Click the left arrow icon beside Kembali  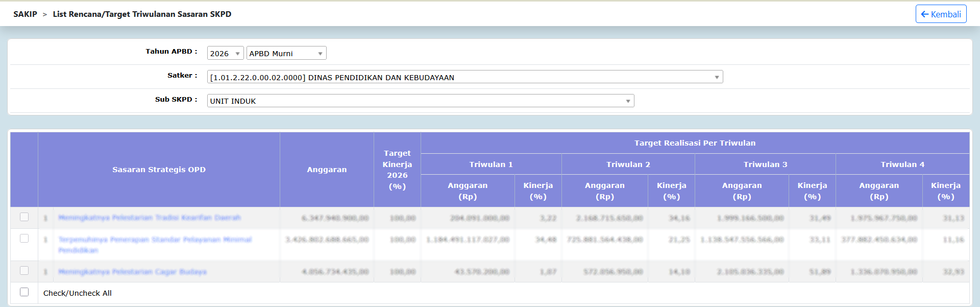pyautogui.click(x=924, y=14)
